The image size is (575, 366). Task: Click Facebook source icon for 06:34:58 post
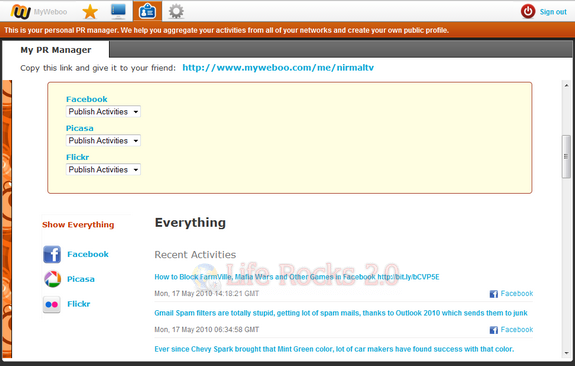pyautogui.click(x=494, y=330)
